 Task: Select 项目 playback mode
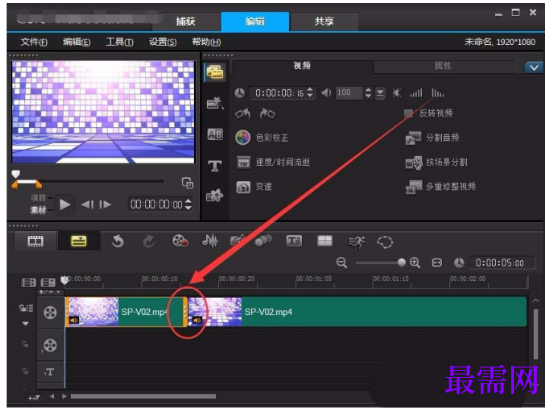pos(38,198)
